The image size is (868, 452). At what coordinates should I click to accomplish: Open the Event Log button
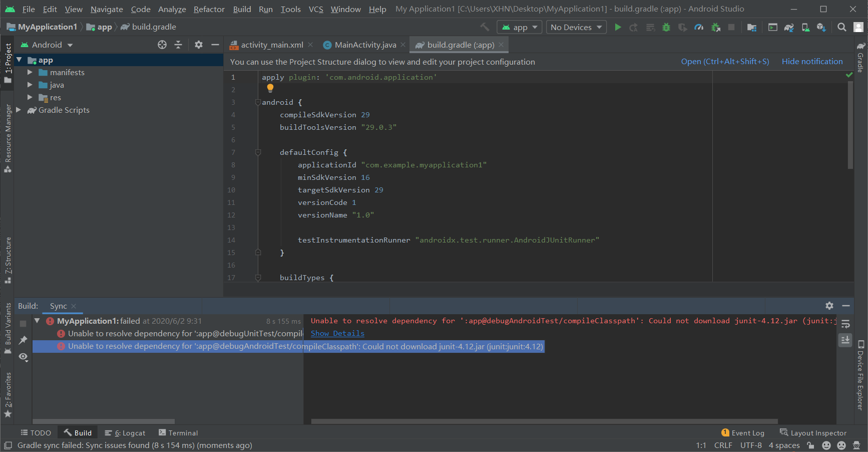(x=743, y=433)
